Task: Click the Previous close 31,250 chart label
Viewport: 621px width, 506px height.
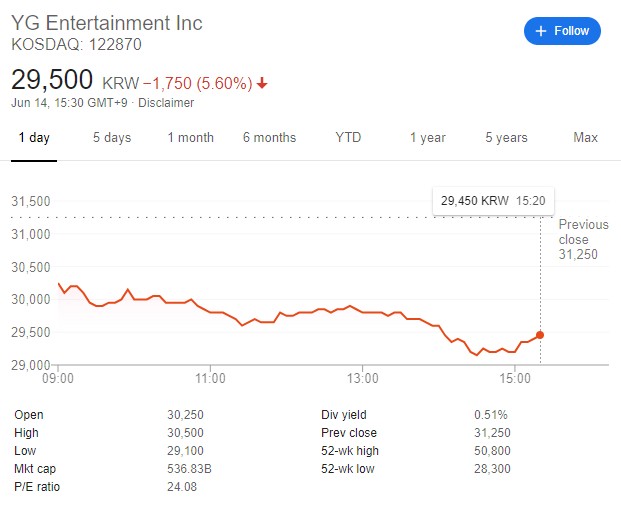Action: click(583, 240)
